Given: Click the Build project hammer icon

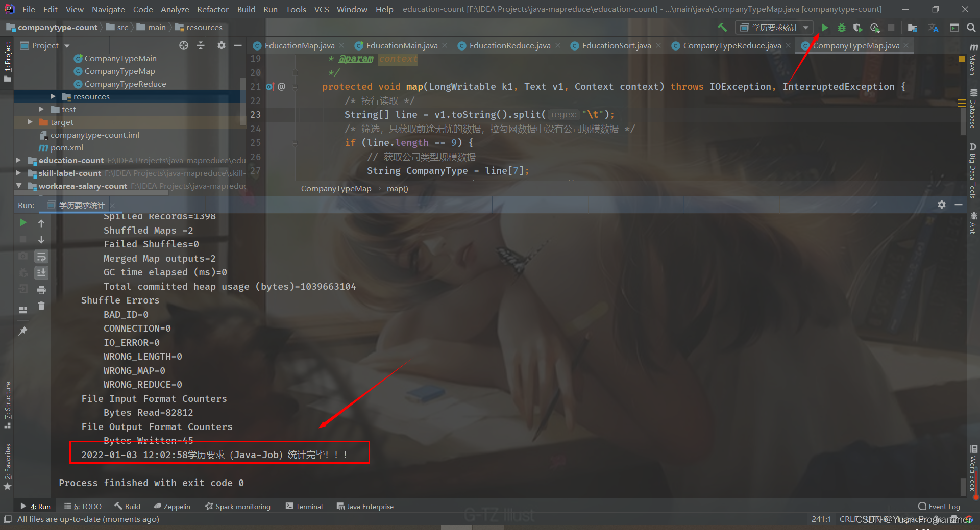Looking at the screenshot, I should click(722, 28).
